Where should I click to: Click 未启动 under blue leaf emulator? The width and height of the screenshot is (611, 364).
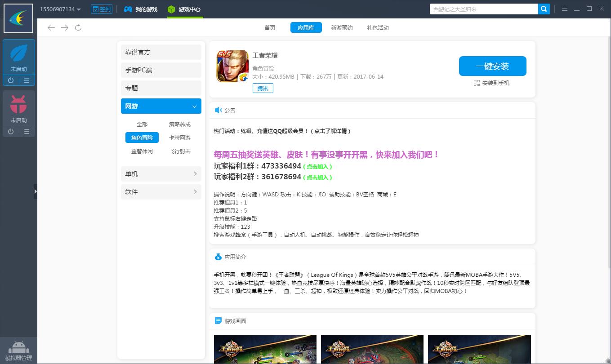18,69
